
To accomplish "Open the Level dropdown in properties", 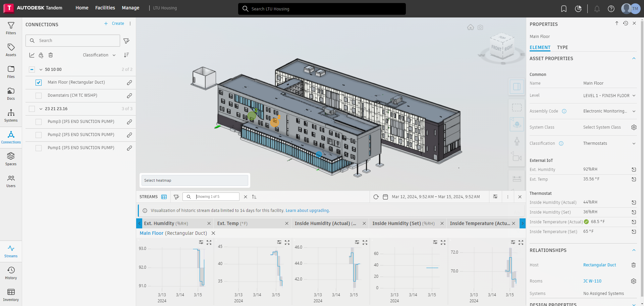I will [x=609, y=96].
